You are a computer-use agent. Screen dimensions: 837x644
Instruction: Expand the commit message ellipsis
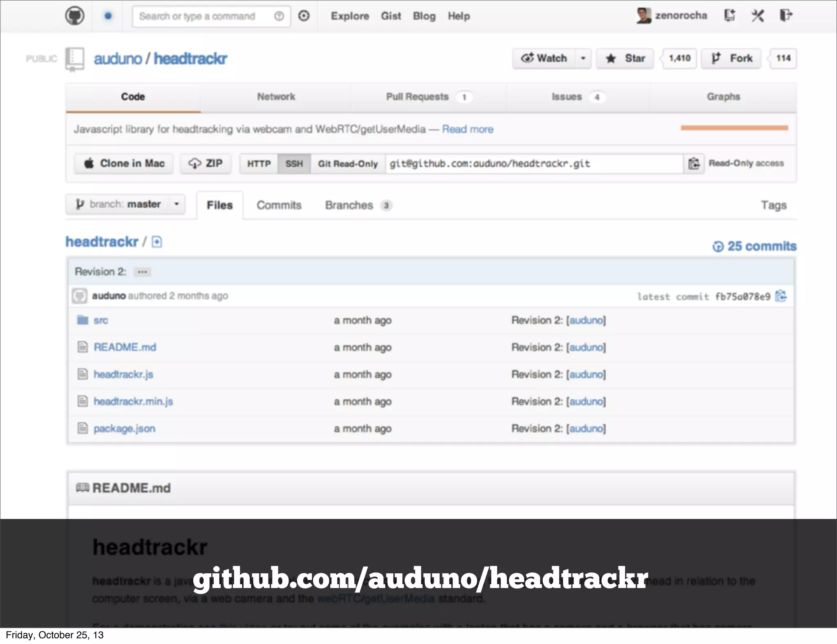[x=142, y=272]
